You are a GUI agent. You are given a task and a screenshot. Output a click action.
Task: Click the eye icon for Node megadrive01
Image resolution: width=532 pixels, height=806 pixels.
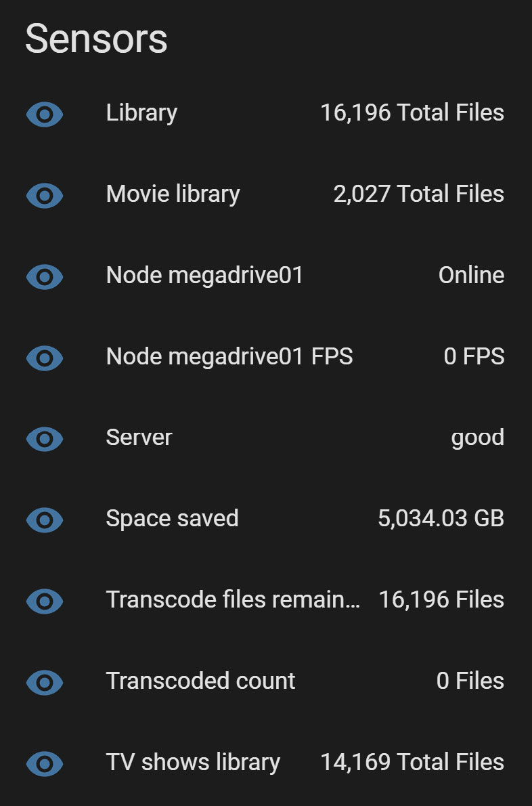[45, 276]
